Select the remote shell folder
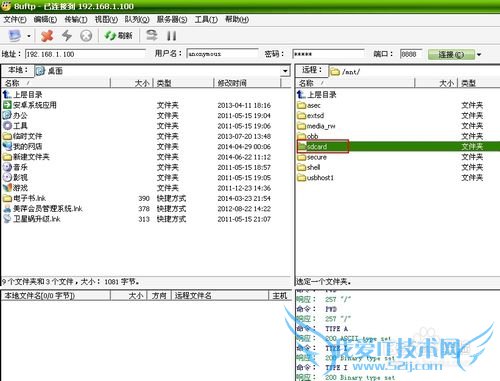The image size is (500, 381). (309, 167)
